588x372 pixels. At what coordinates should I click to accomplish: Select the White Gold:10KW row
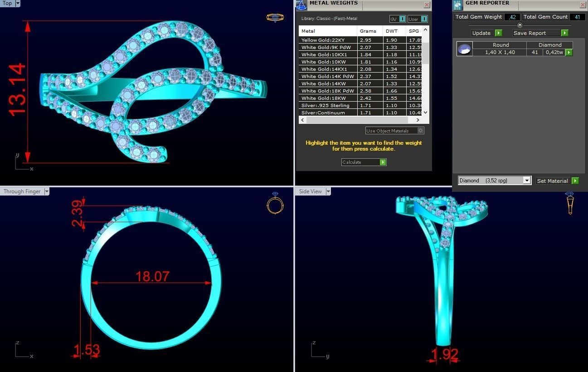tap(360, 62)
